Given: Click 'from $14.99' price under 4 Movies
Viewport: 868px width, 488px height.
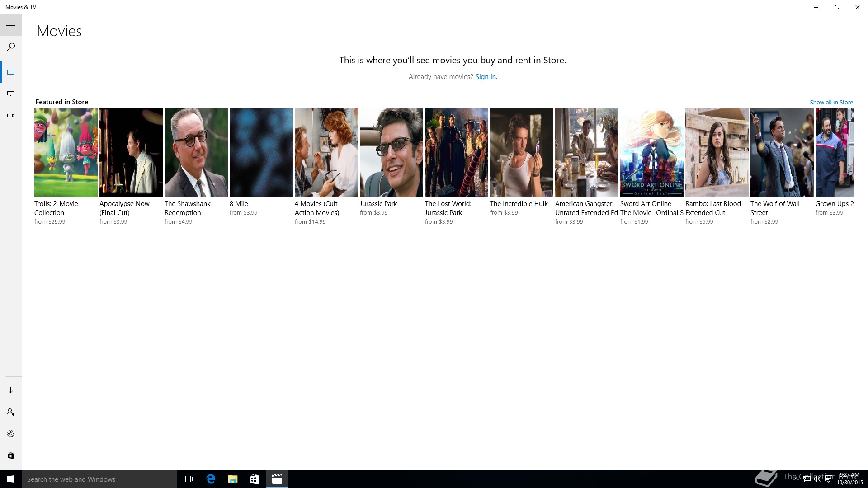Looking at the screenshot, I should (310, 222).
